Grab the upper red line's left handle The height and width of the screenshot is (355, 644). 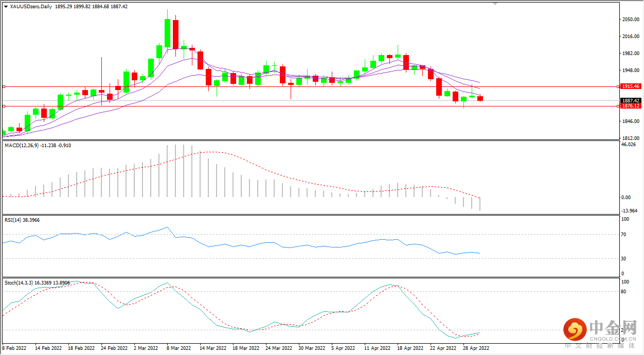pos(4,86)
